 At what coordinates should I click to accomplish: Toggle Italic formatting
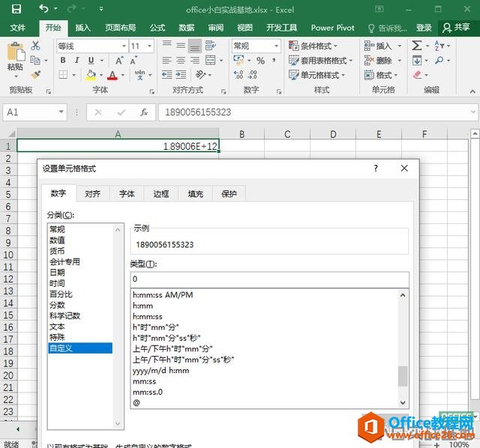[76, 60]
